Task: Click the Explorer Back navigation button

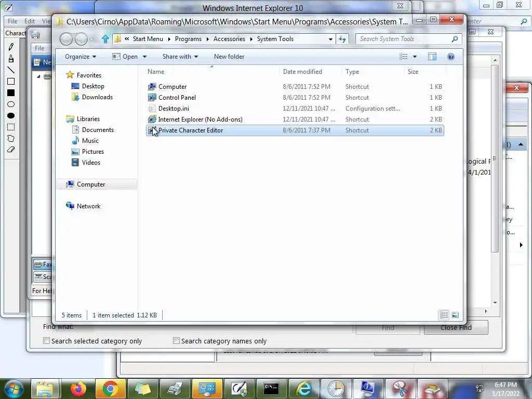Action: (66, 39)
